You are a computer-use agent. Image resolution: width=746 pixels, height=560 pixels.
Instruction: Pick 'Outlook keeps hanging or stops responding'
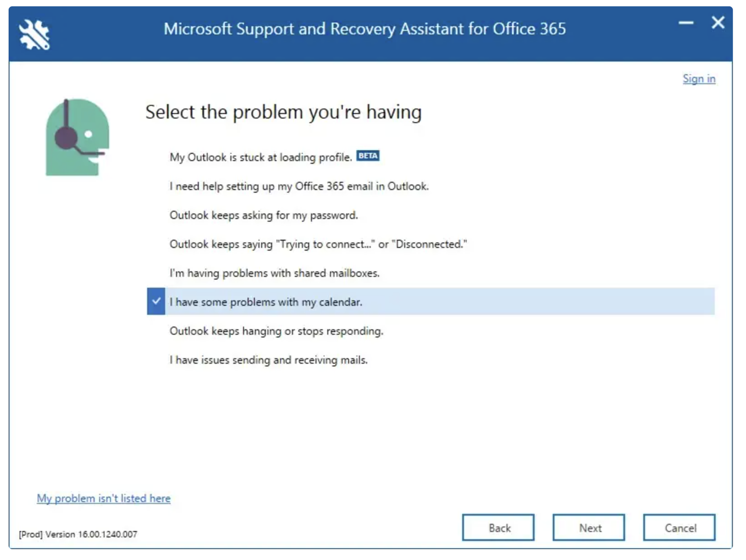(276, 331)
